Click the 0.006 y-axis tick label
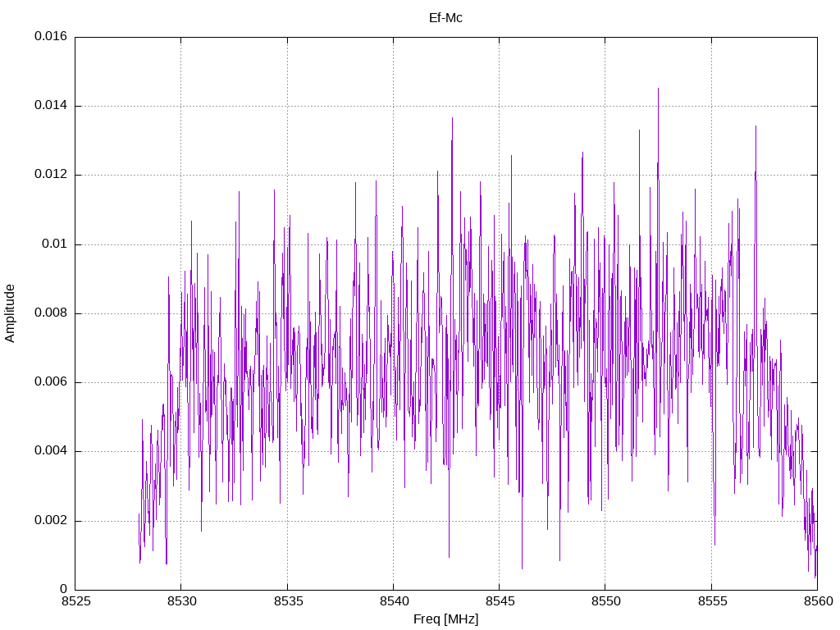The image size is (840, 630). (x=51, y=382)
